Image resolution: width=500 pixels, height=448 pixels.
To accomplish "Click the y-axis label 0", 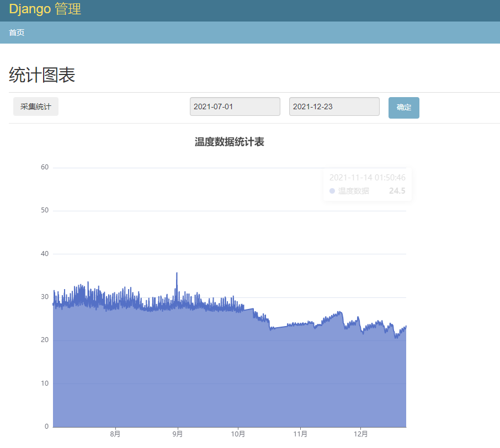I will coord(46,426).
